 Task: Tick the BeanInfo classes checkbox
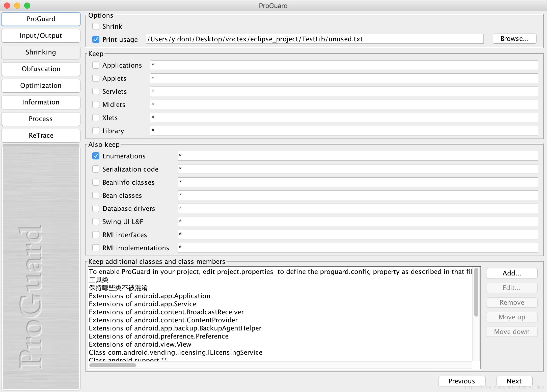96,182
